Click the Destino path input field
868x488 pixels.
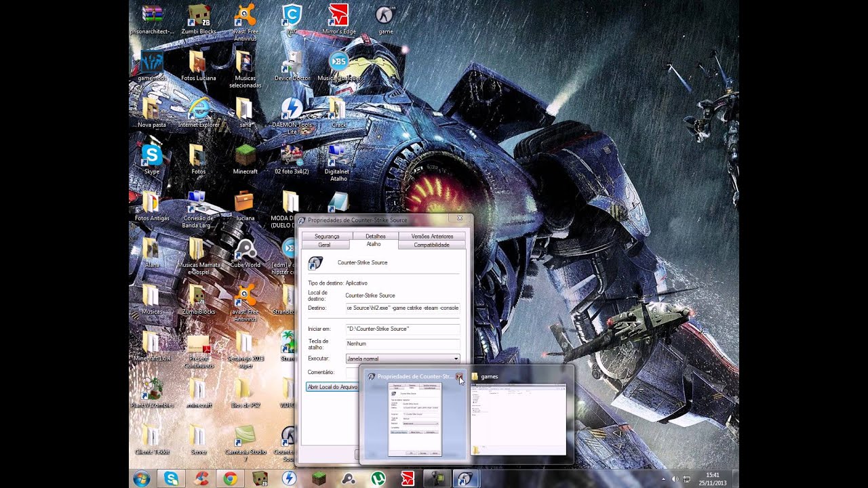pyautogui.click(x=403, y=308)
